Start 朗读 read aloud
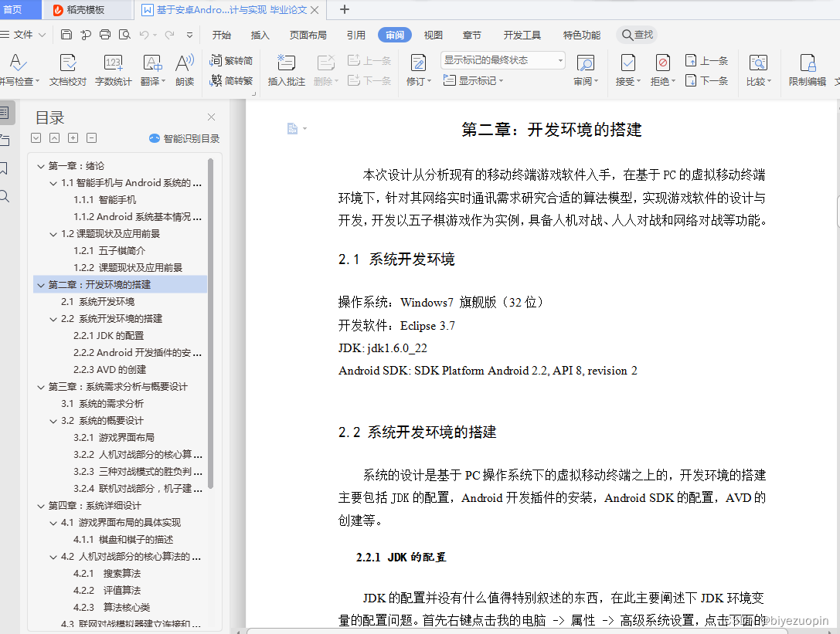The height and width of the screenshot is (634, 840). click(185, 70)
